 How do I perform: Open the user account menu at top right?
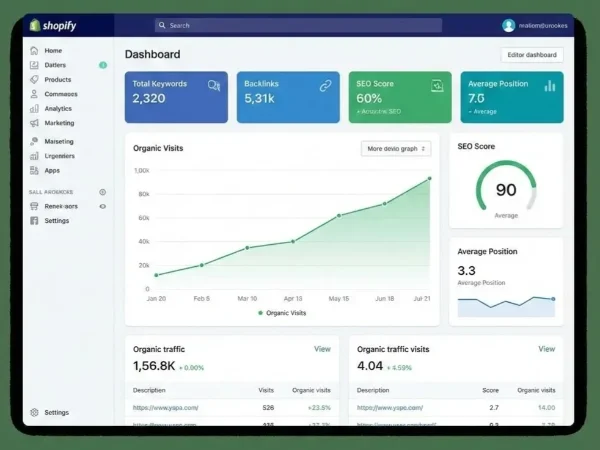(536, 25)
